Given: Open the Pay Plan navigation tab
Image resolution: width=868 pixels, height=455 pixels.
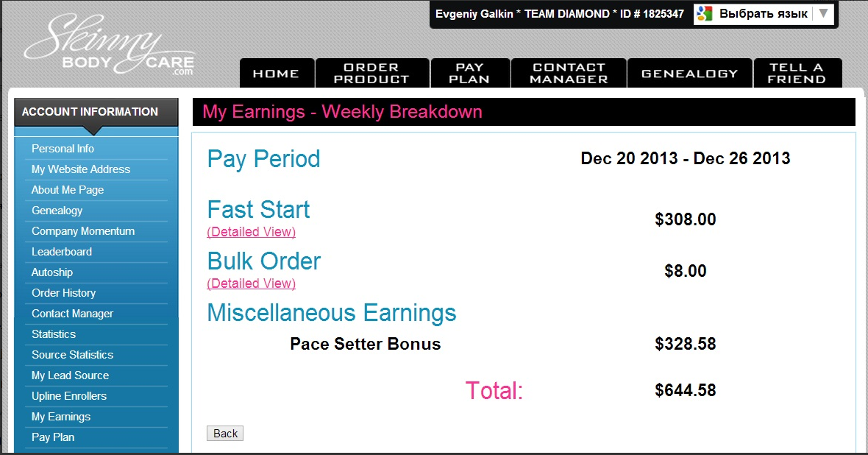Looking at the screenshot, I should [x=469, y=74].
